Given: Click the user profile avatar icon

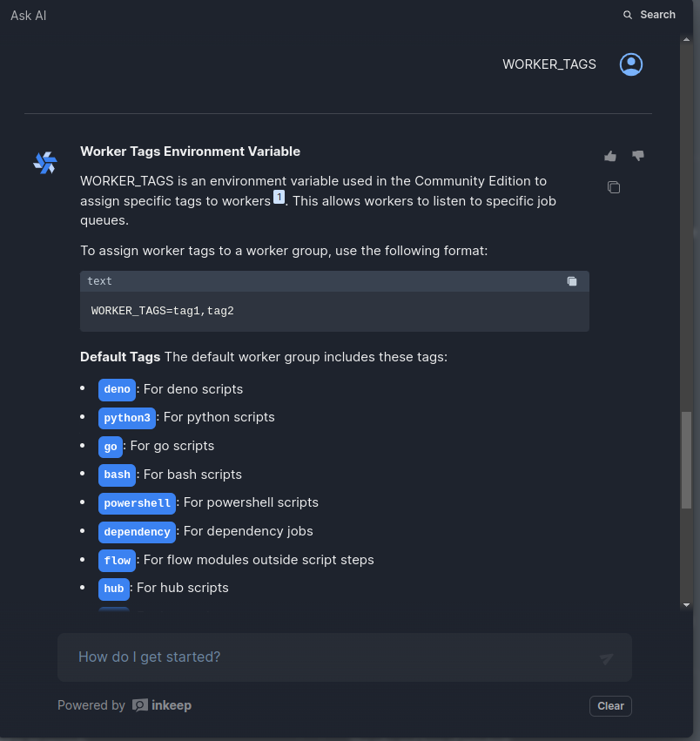Looking at the screenshot, I should tap(631, 64).
